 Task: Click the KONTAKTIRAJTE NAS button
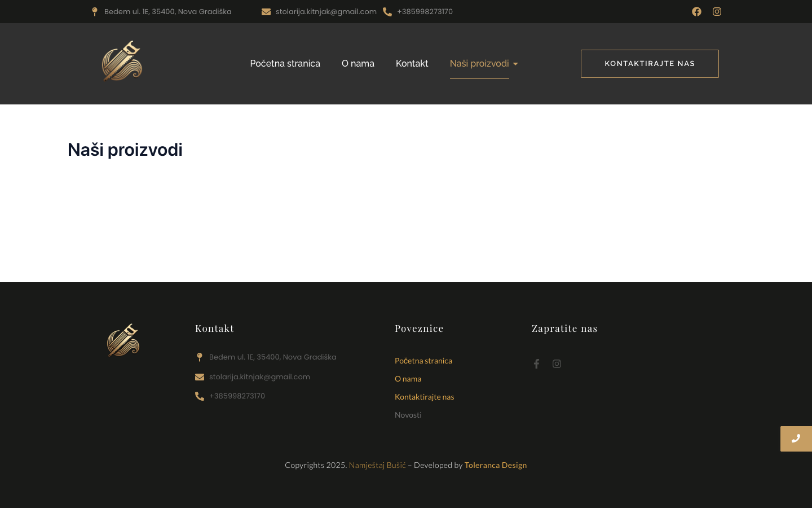[650, 64]
